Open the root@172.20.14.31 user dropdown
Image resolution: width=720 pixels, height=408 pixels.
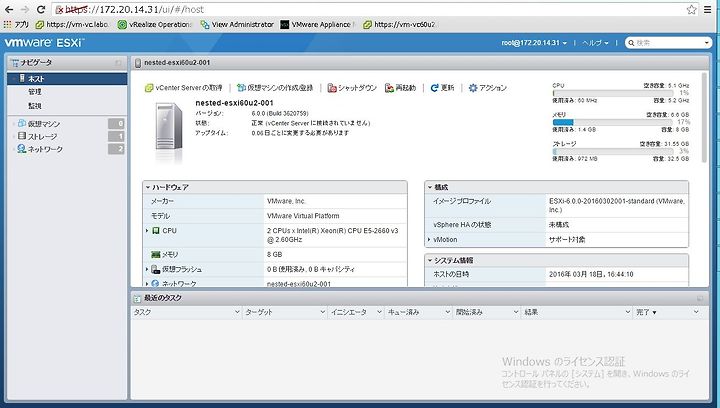[534, 43]
